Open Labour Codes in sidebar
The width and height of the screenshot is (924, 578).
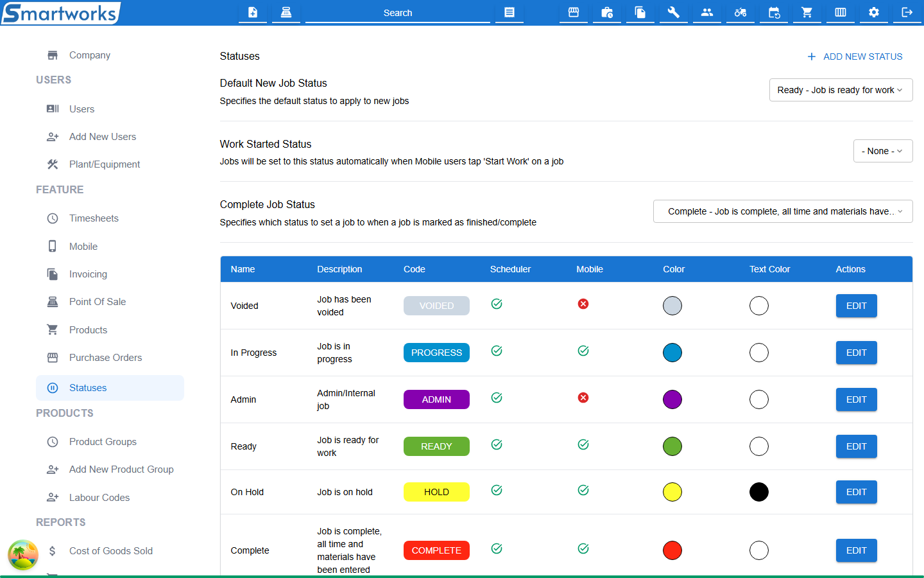coord(99,498)
